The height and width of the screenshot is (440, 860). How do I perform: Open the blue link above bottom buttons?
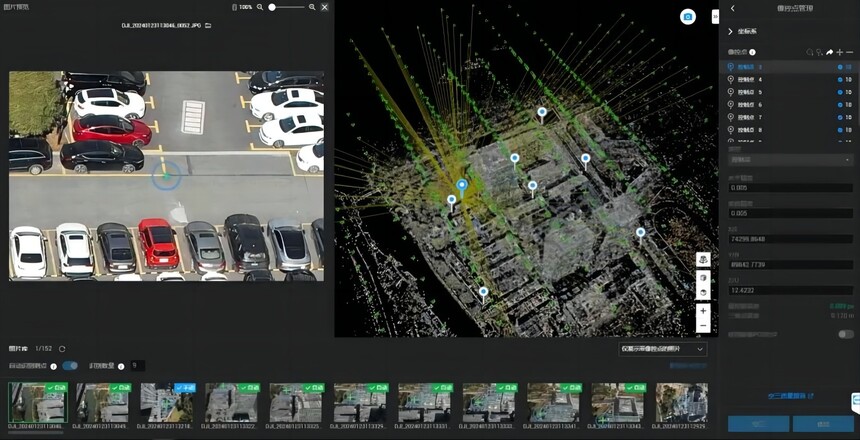tap(790, 396)
